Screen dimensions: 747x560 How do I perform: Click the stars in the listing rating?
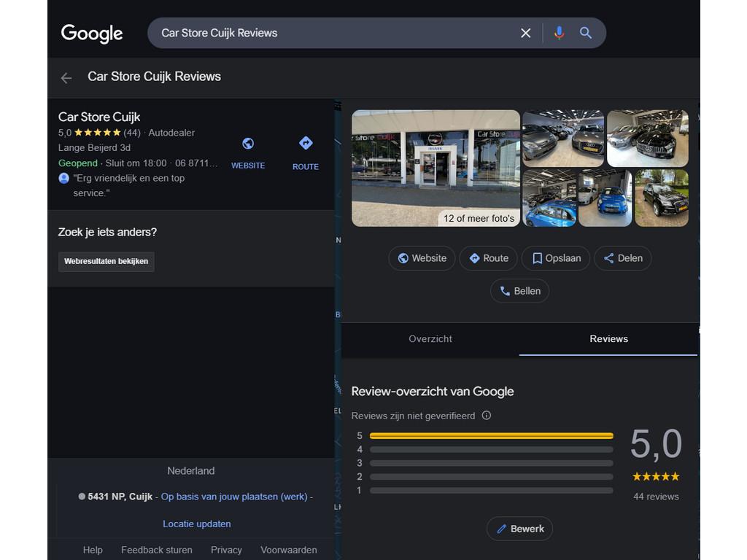(98, 133)
